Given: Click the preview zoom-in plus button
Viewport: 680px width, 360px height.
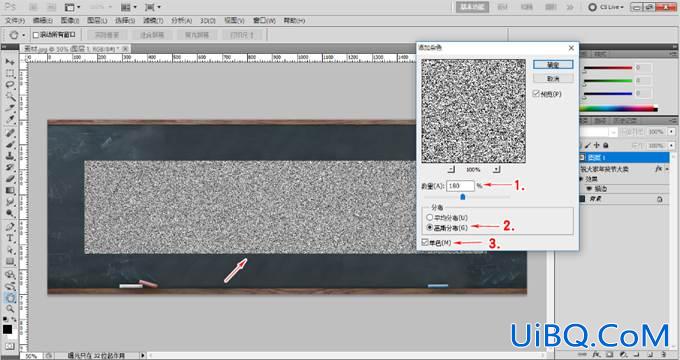Looking at the screenshot, I should 496,169.
